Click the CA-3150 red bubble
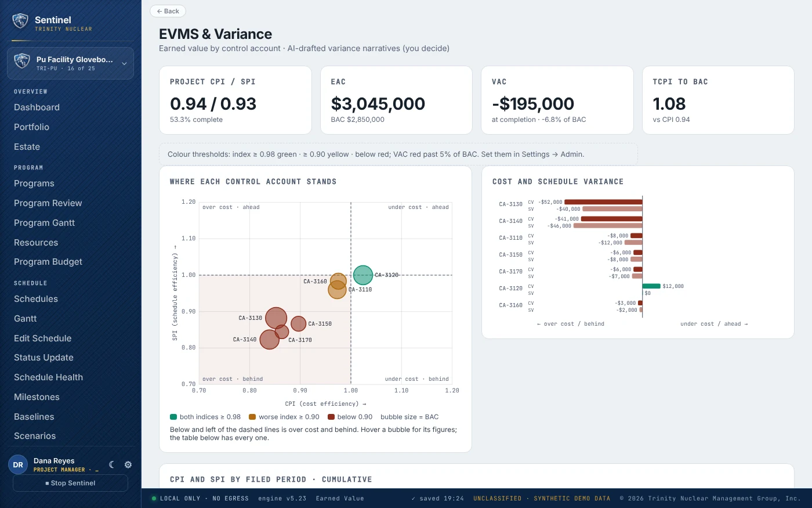Image resolution: width=812 pixels, height=508 pixels. pyautogui.click(x=299, y=323)
